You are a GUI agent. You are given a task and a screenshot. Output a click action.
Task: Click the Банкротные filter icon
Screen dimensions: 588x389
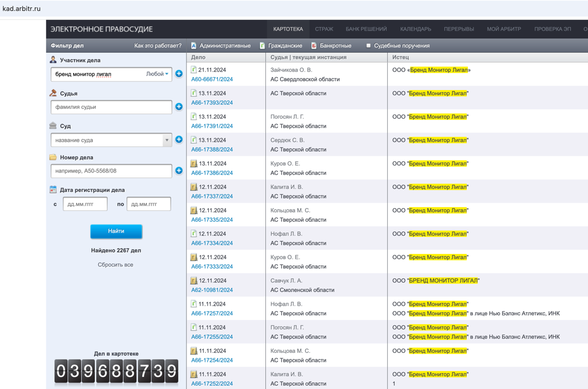pos(314,46)
